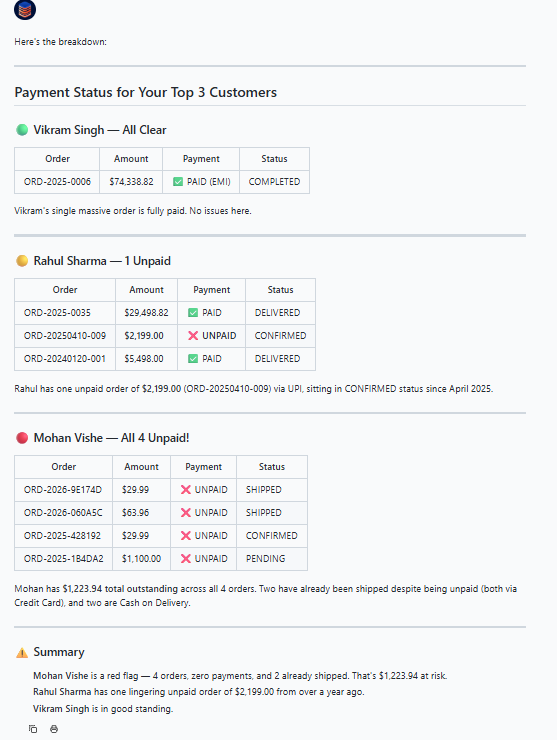The image size is (557, 740).
Task: Click the green check in ORD-2025-0006 row
Action: (x=178, y=182)
